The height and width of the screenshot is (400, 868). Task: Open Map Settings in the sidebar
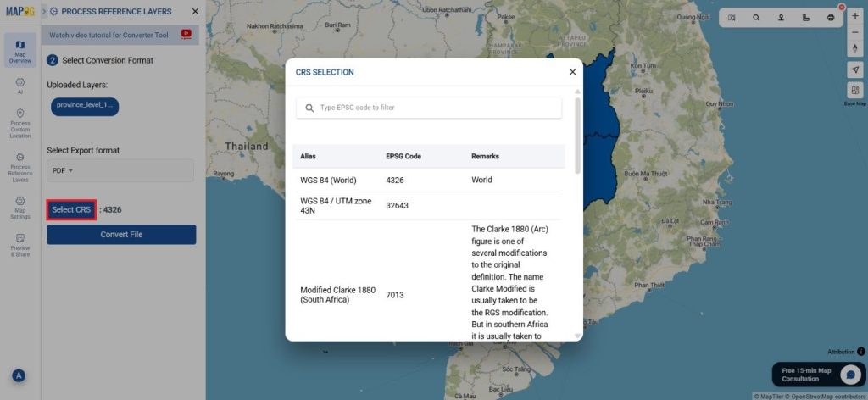[20, 208]
